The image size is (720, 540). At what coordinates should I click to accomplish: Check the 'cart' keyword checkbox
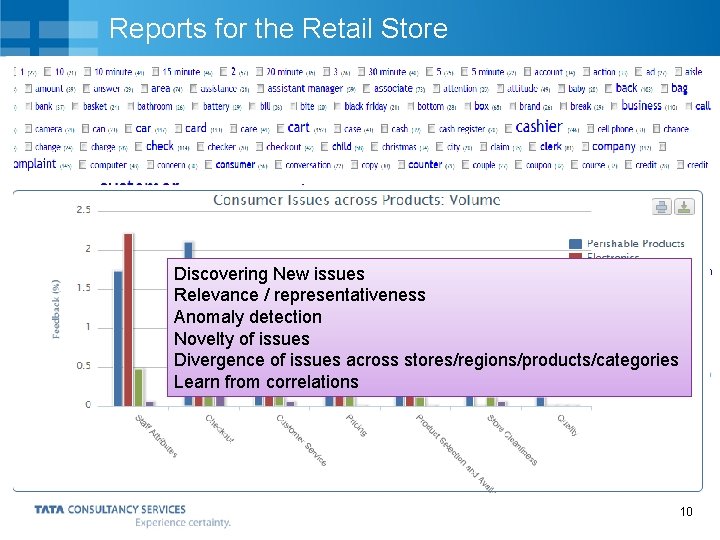281,129
